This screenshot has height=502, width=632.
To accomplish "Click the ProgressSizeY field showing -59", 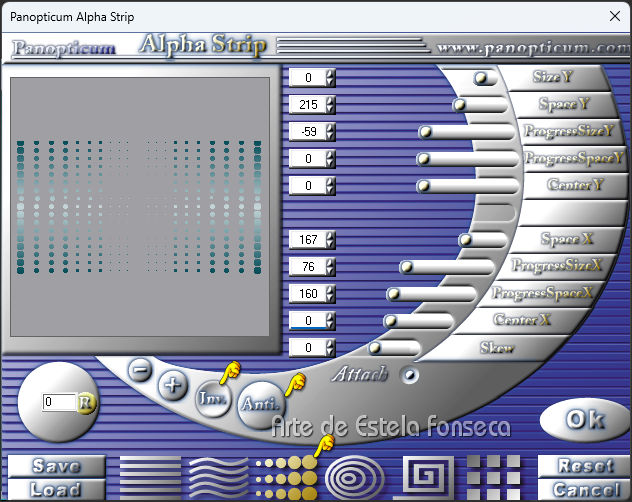I will [x=308, y=131].
